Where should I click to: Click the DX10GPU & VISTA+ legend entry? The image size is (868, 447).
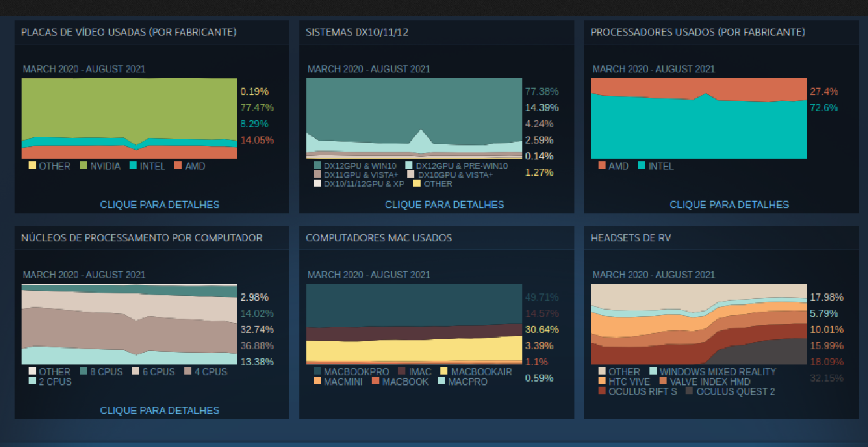[450, 175]
